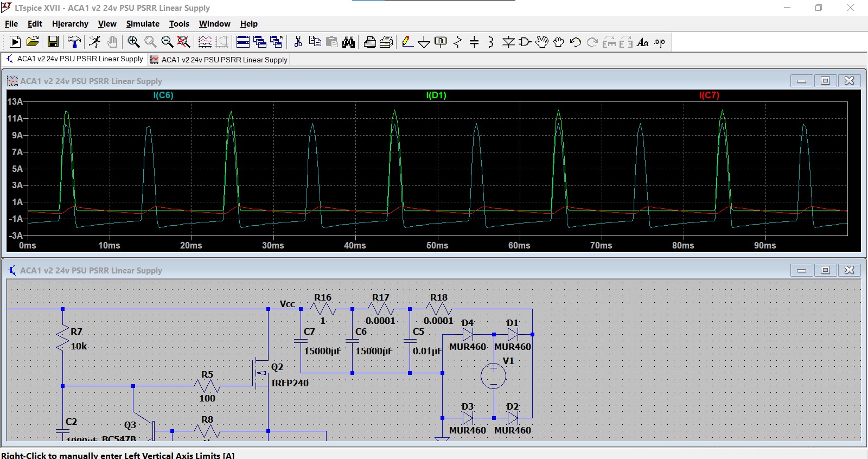Click the IRFP240 transistor label

290,383
